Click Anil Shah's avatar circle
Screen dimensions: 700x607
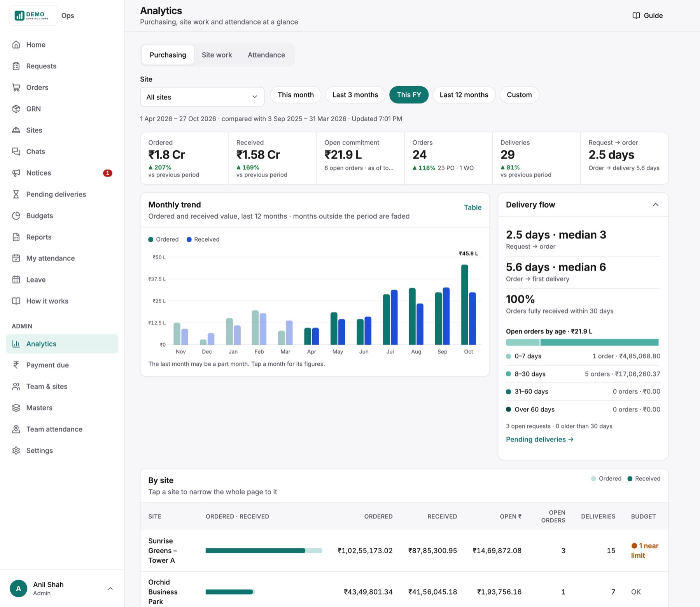[18, 588]
